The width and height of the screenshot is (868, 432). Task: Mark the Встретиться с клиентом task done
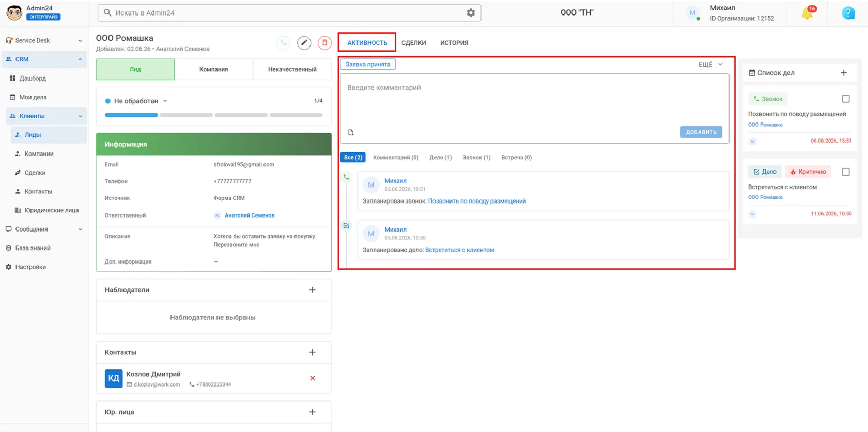coord(846,172)
